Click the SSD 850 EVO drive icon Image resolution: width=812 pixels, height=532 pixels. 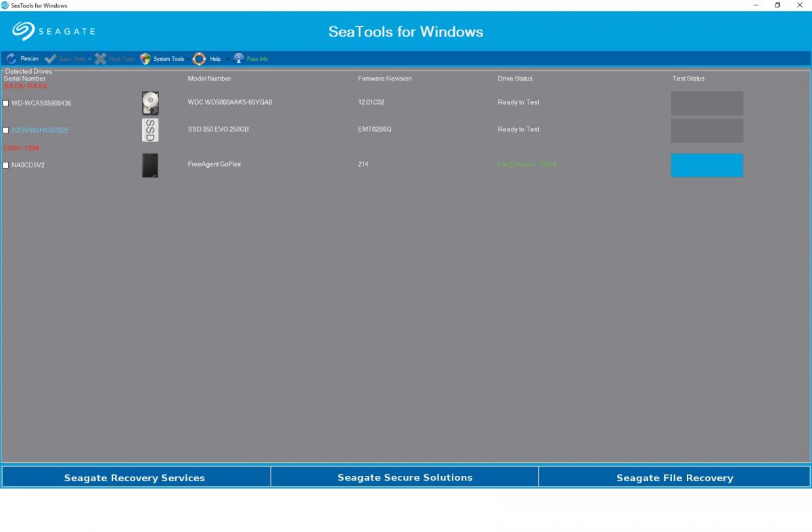(150, 130)
